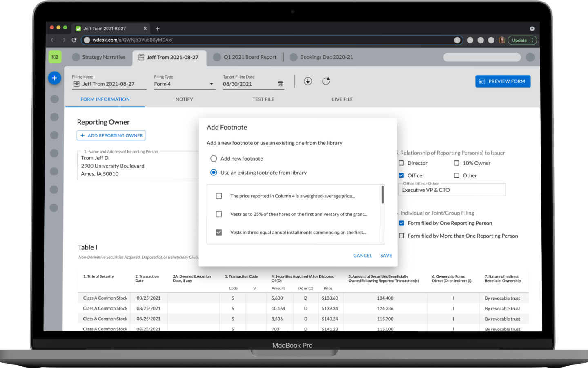Click the refresh icon beside download
The height and width of the screenshot is (368, 588).
pos(326,81)
